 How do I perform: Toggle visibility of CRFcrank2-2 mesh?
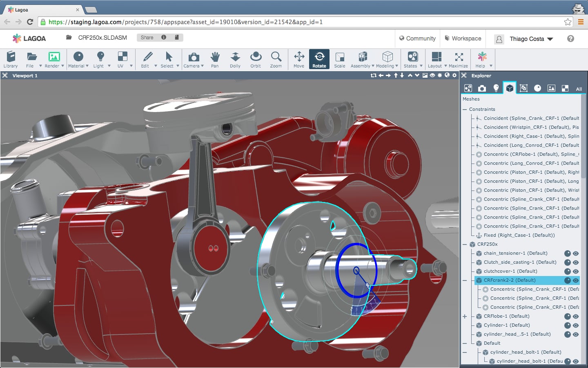click(x=576, y=280)
